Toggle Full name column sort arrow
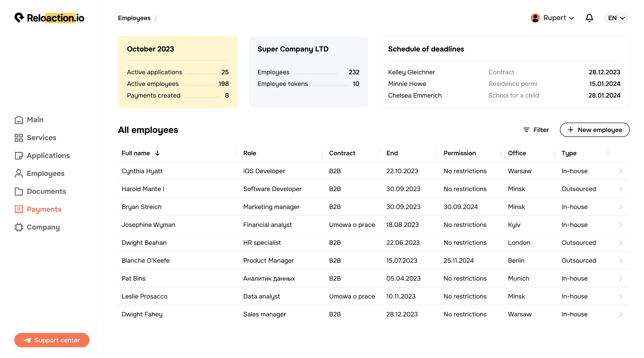 157,153
